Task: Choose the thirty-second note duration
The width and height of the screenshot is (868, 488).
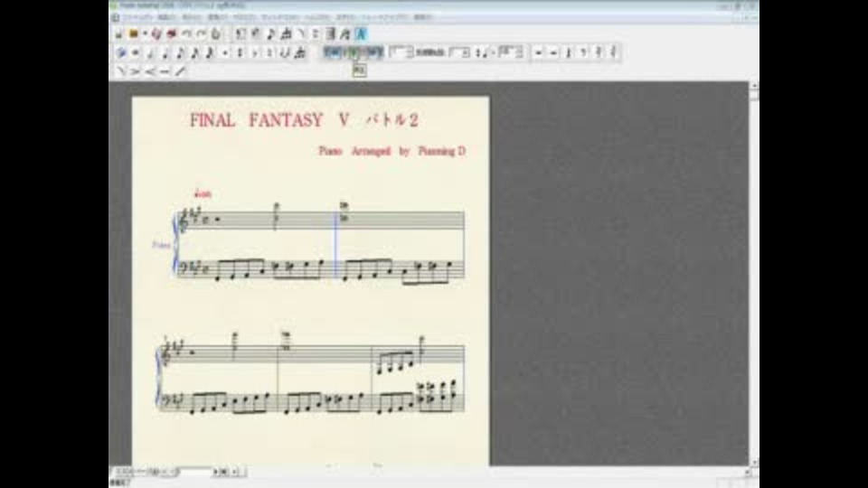Action: click(209, 53)
